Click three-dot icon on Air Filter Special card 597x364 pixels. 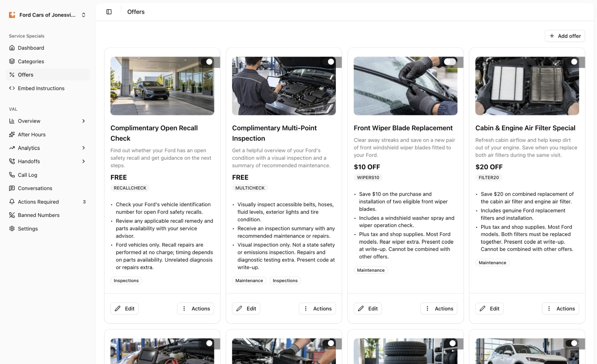[549, 309]
